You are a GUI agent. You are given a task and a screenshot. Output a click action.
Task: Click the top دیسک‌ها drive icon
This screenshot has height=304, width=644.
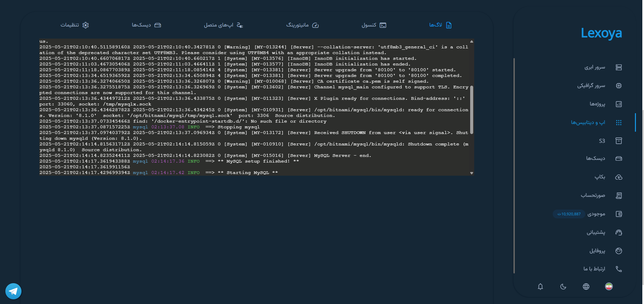tap(158, 25)
